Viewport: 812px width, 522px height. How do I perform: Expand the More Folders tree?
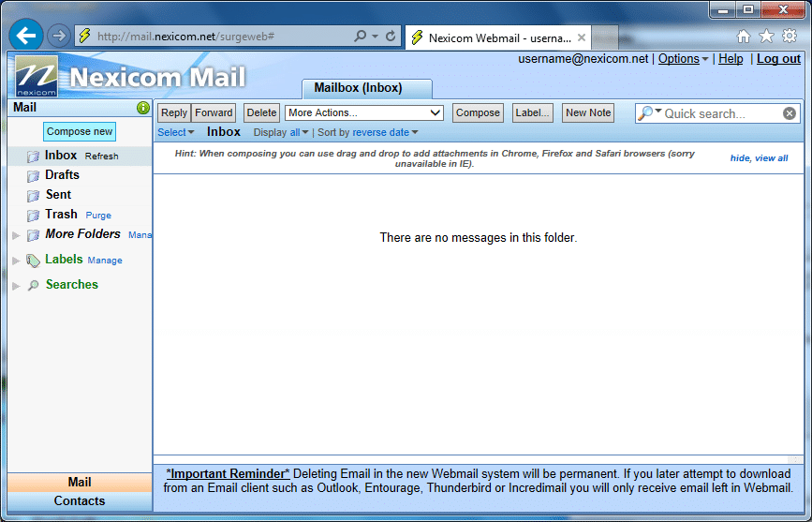pyautogui.click(x=16, y=235)
